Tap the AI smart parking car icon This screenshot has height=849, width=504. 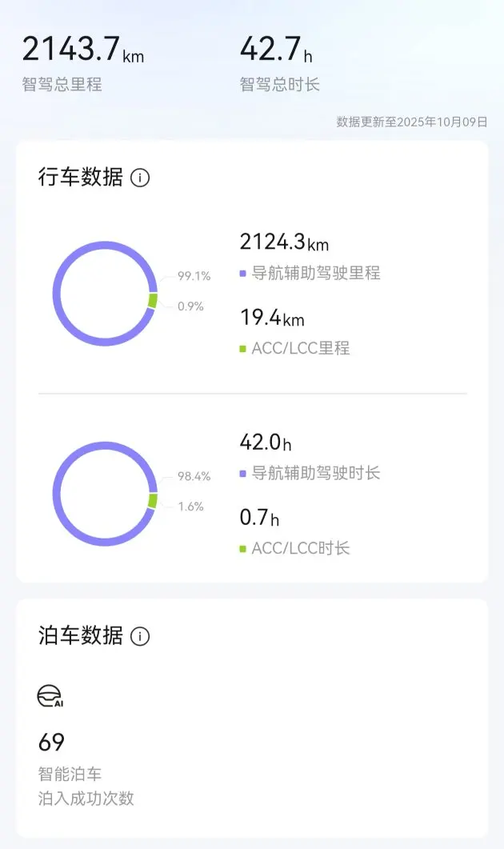(x=50, y=696)
